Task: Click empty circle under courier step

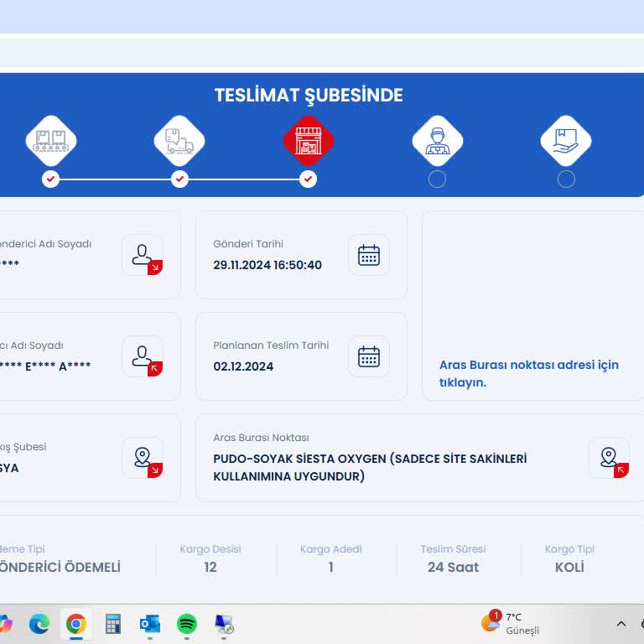Action: point(437,179)
